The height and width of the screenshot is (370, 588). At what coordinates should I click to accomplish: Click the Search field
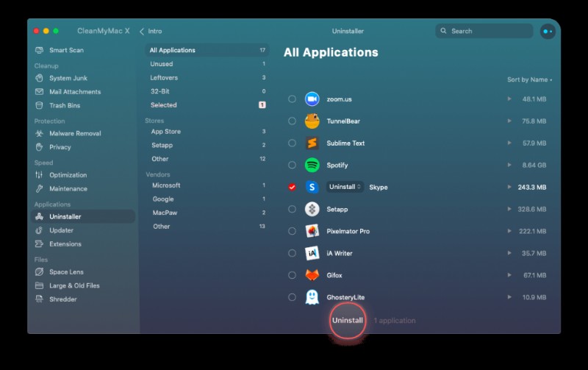click(x=484, y=31)
